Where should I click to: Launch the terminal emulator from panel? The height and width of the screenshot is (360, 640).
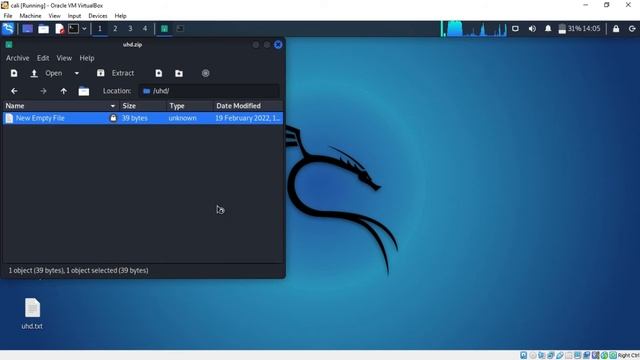point(73,29)
